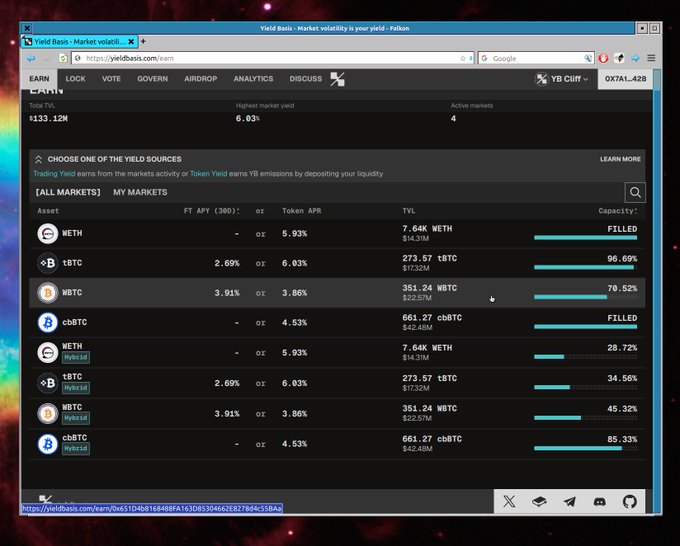Open the ANALYTICS nav item
The width and height of the screenshot is (680, 546).
(253, 79)
